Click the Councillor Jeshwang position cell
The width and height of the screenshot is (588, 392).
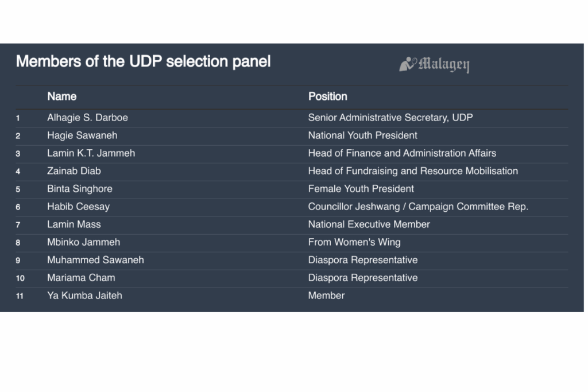point(418,207)
